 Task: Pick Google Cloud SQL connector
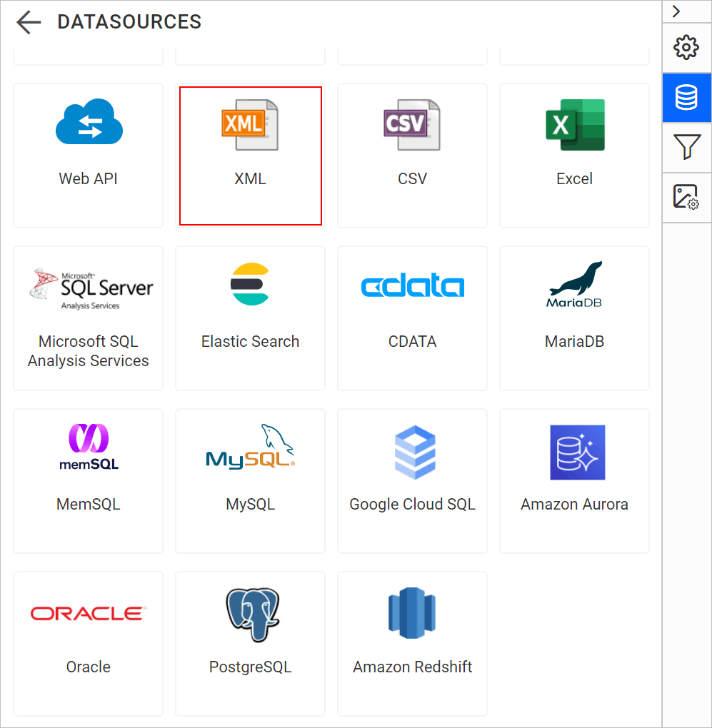coord(413,481)
